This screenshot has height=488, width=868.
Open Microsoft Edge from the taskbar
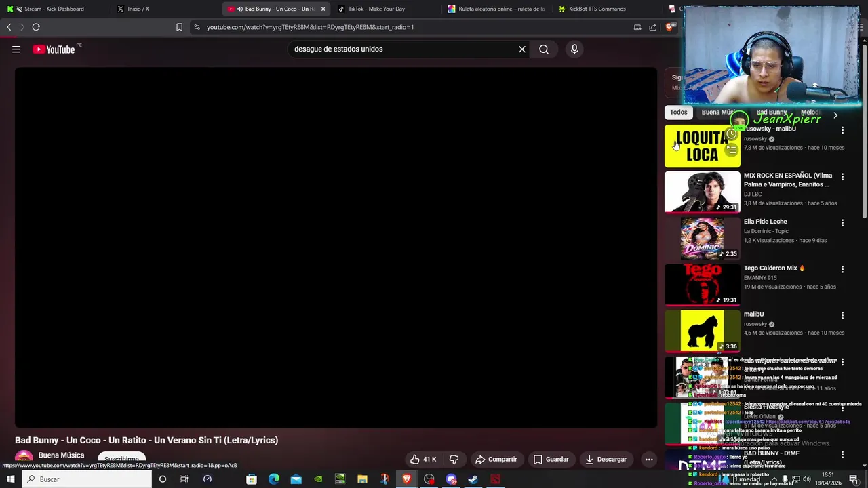pos(274,479)
